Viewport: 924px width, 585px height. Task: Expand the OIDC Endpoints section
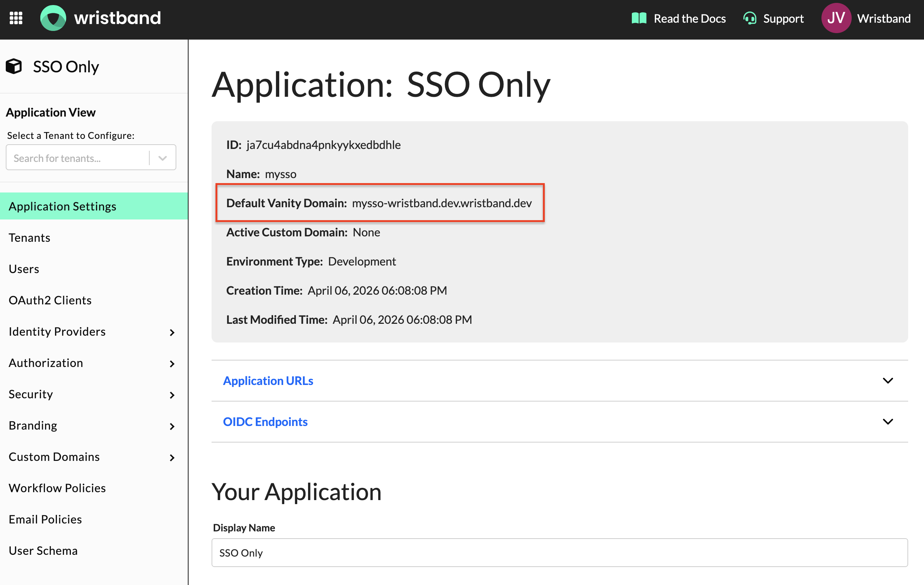[x=887, y=422]
